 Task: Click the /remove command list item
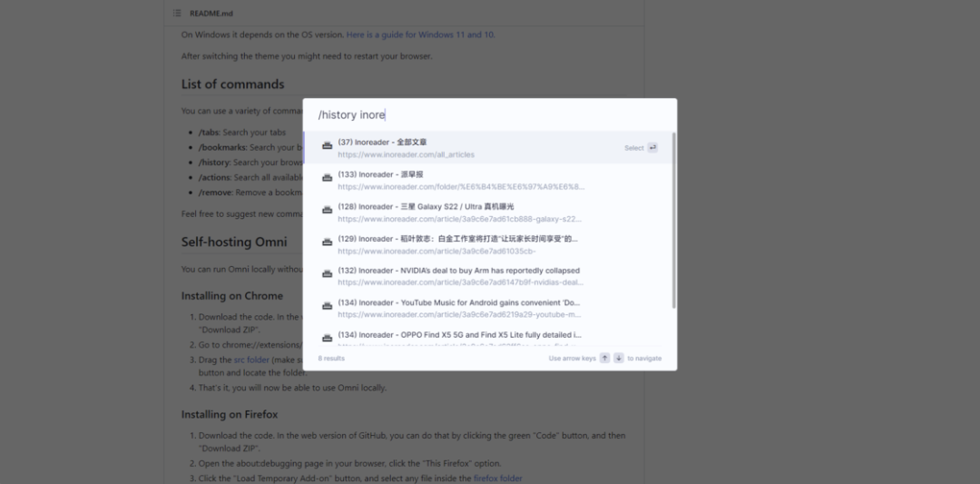point(250,193)
